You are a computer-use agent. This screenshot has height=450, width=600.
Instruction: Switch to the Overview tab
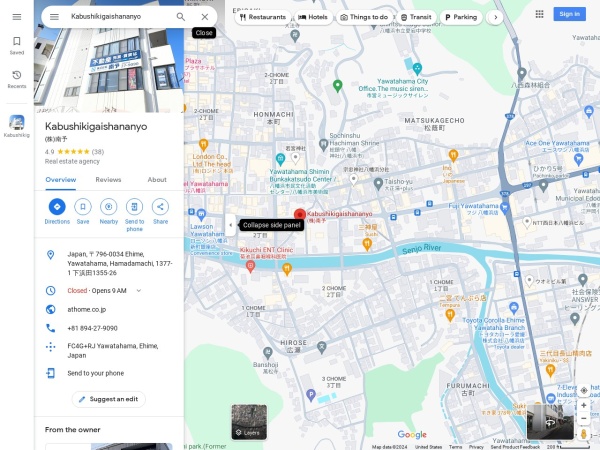[x=60, y=179]
